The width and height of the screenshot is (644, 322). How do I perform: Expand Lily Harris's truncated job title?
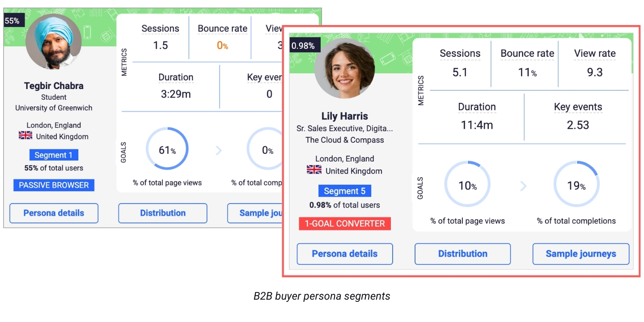(x=344, y=128)
